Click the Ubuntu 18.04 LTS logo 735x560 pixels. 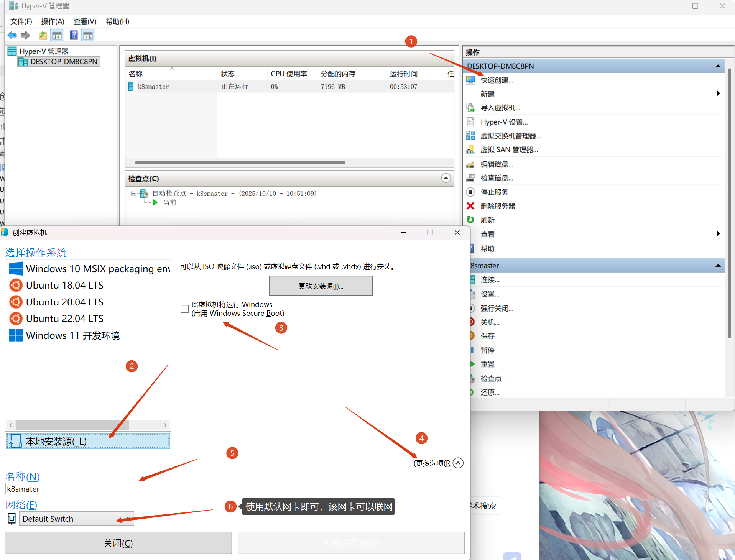(16, 285)
